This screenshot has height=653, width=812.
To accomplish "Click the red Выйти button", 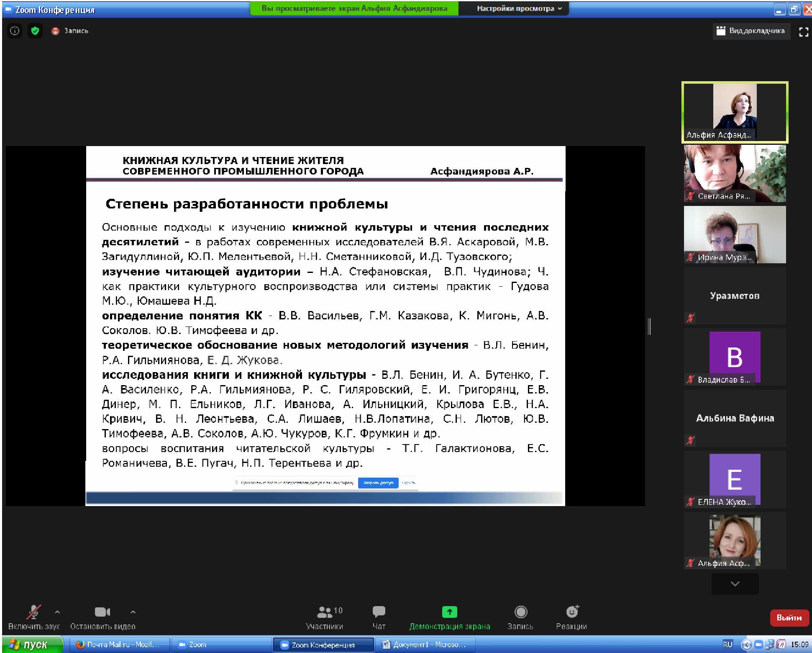I will tap(789, 618).
